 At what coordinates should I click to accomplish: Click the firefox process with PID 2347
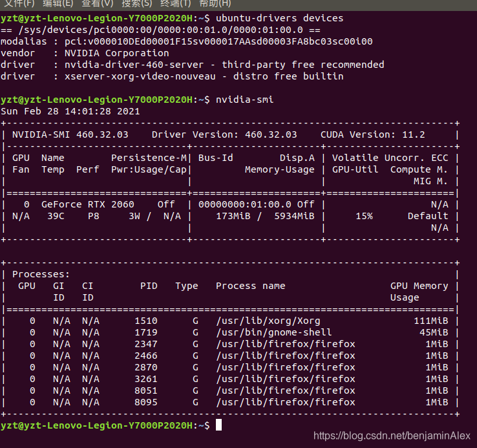coord(286,344)
